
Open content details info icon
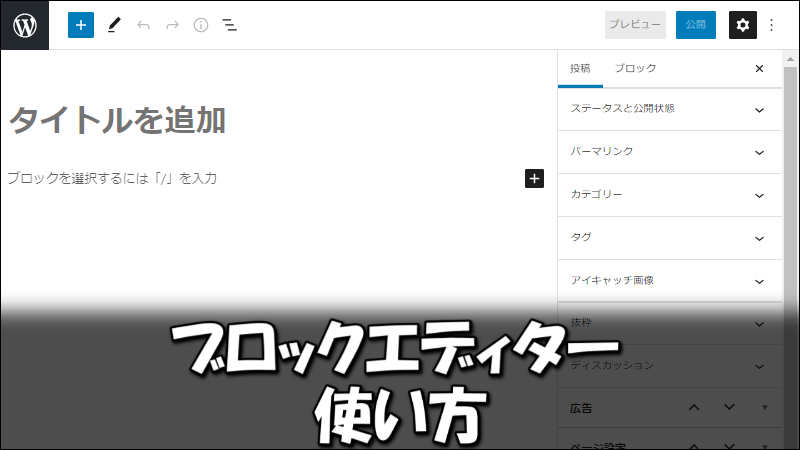pyautogui.click(x=201, y=25)
